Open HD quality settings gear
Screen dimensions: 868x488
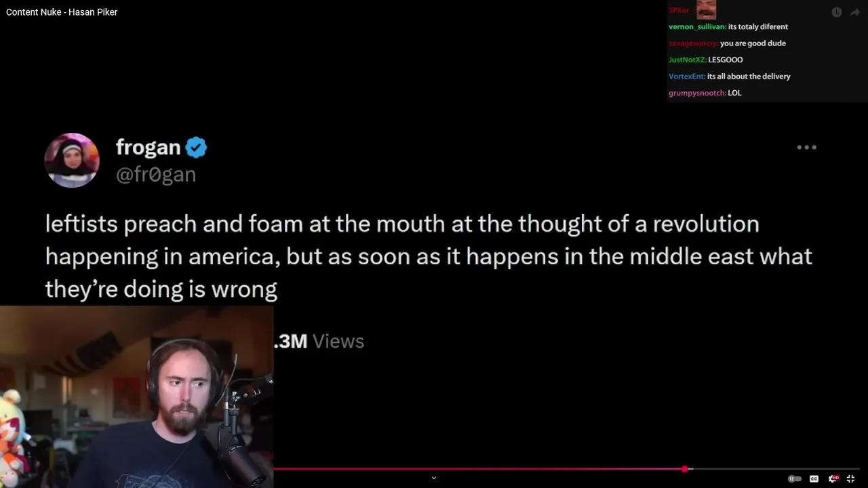click(833, 479)
